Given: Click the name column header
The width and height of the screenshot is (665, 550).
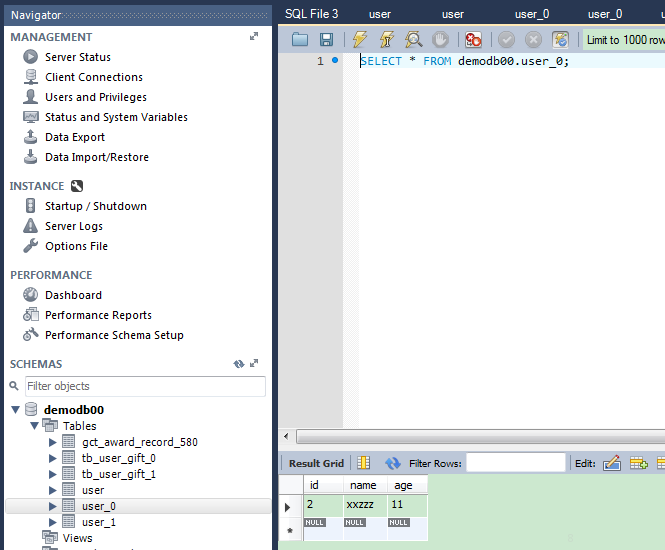Looking at the screenshot, I should pos(363,485).
